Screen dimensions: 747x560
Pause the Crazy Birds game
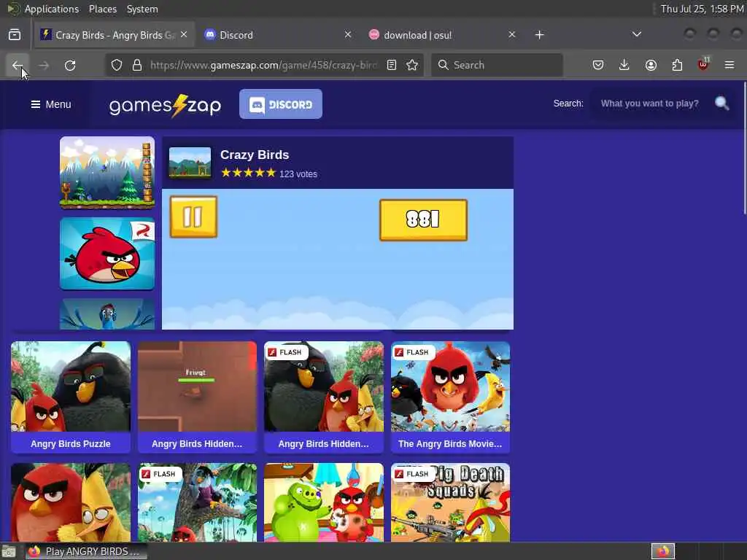tap(193, 217)
